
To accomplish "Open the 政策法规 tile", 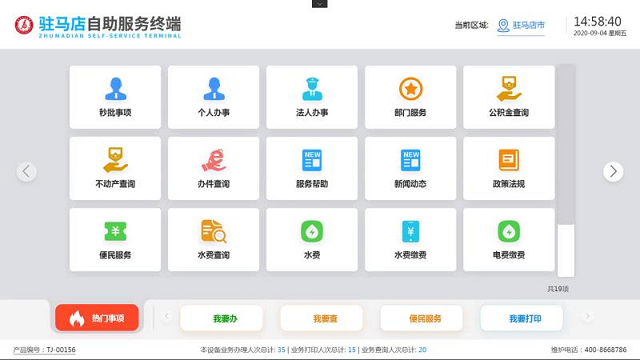I will [x=509, y=168].
